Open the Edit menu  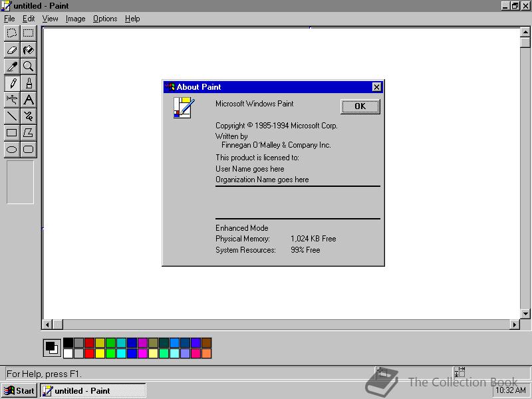click(x=29, y=19)
